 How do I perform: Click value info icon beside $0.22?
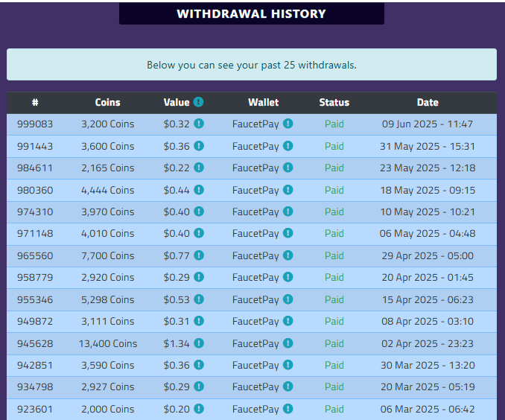click(x=199, y=168)
